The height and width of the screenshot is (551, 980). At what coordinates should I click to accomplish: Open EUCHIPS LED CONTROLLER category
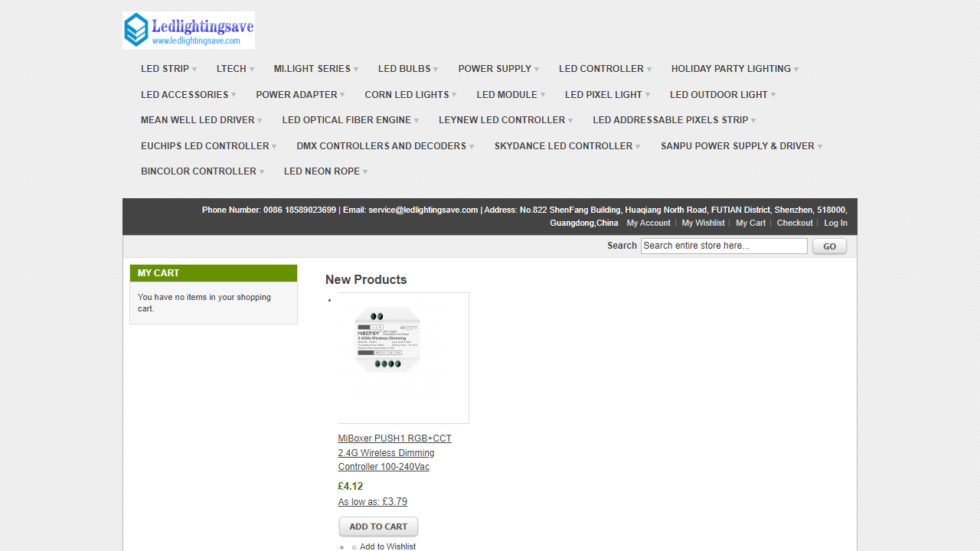[x=209, y=146]
